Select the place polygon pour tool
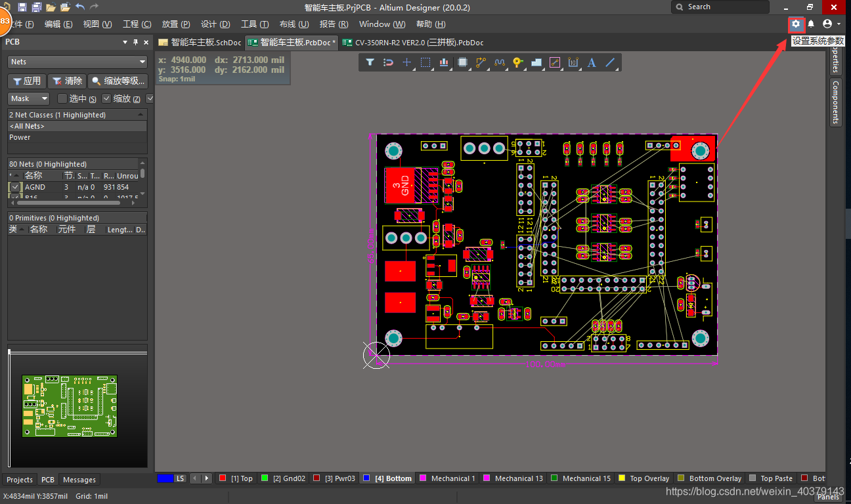Image resolution: width=851 pixels, height=504 pixels. point(536,62)
